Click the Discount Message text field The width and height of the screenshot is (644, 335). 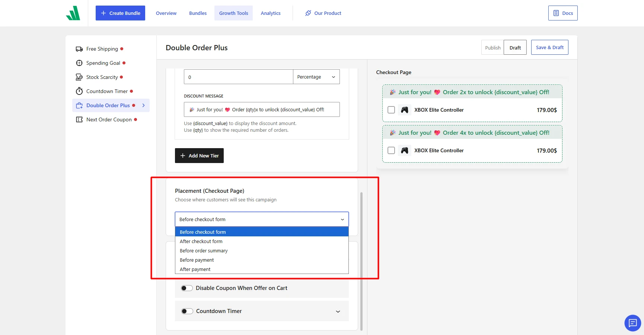coord(262,109)
